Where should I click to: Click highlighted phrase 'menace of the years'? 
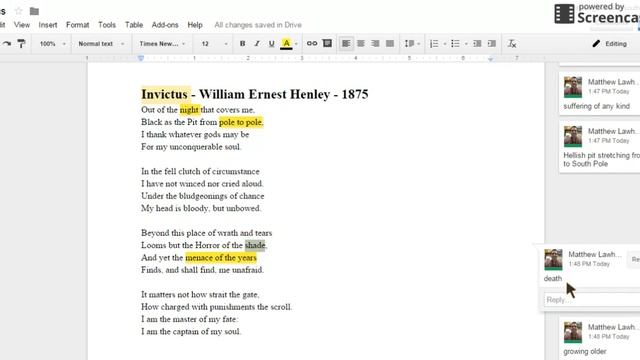click(221, 258)
